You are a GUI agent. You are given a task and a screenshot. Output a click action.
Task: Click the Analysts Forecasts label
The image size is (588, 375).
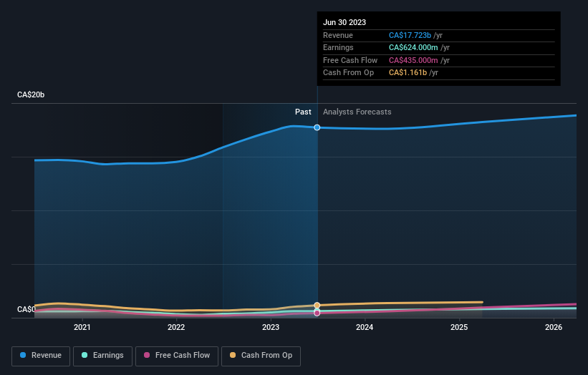pyautogui.click(x=357, y=112)
